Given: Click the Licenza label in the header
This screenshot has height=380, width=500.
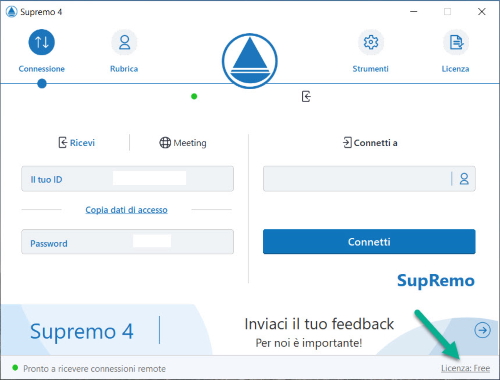Looking at the screenshot, I should pyautogui.click(x=455, y=69).
